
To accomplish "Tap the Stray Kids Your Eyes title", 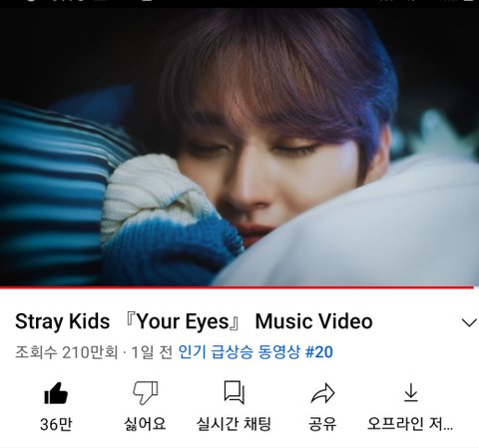I will [x=194, y=321].
